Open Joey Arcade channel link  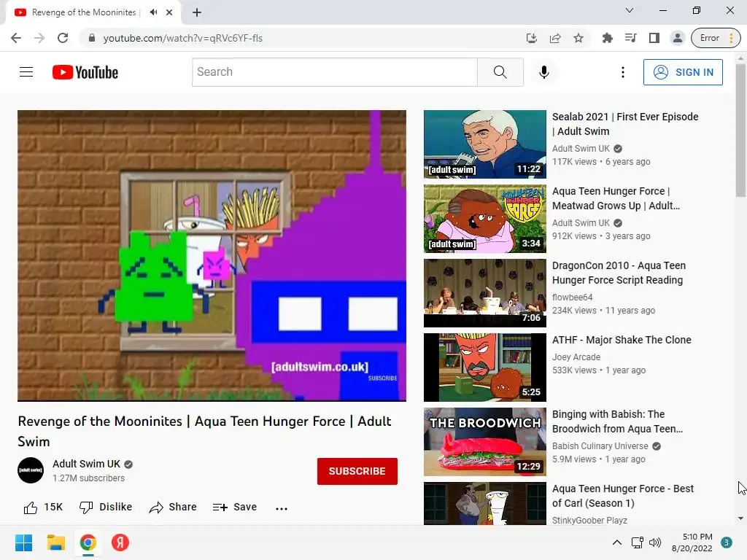click(576, 357)
